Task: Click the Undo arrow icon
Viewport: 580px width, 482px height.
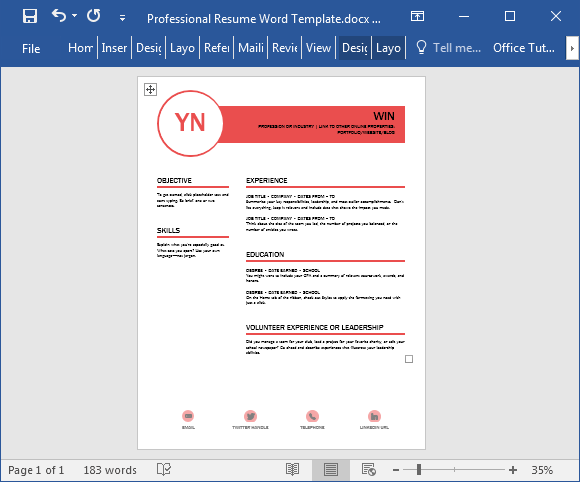Action: [x=59, y=16]
